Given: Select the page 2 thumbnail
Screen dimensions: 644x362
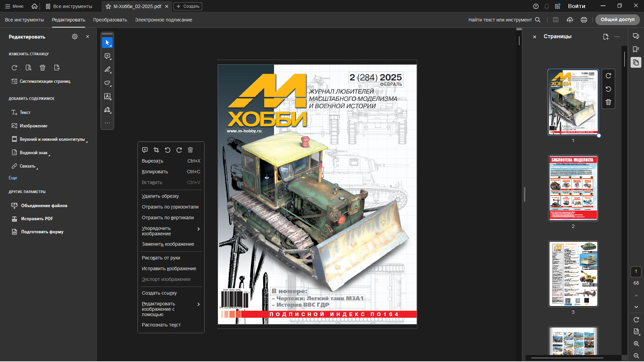Looking at the screenshot, I should (x=573, y=188).
